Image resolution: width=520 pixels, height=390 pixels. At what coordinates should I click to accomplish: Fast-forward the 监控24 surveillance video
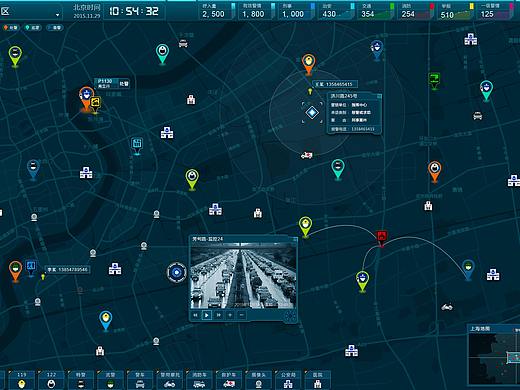point(219,315)
